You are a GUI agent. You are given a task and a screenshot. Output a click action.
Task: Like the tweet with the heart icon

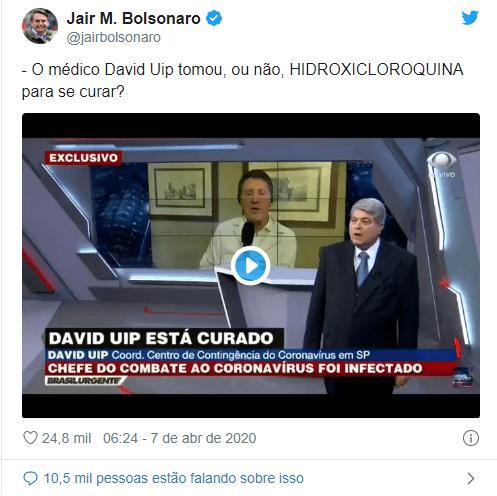pos(30,438)
